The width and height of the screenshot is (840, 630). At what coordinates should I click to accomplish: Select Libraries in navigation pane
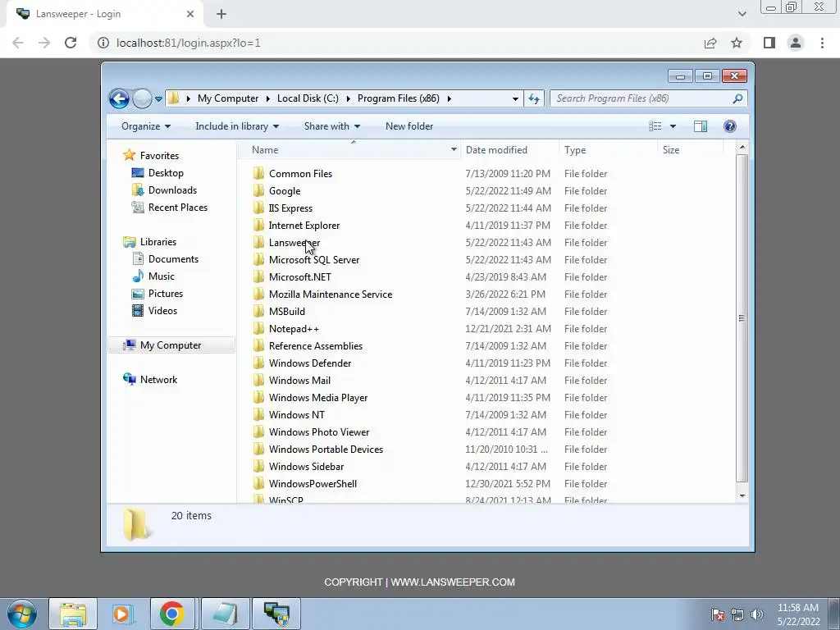(x=158, y=242)
